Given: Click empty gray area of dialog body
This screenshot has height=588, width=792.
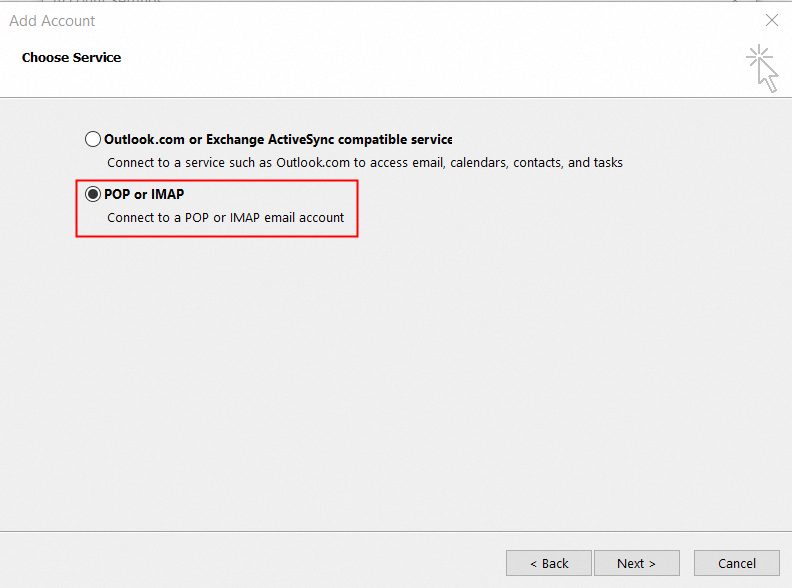Looking at the screenshot, I should click(400, 380).
